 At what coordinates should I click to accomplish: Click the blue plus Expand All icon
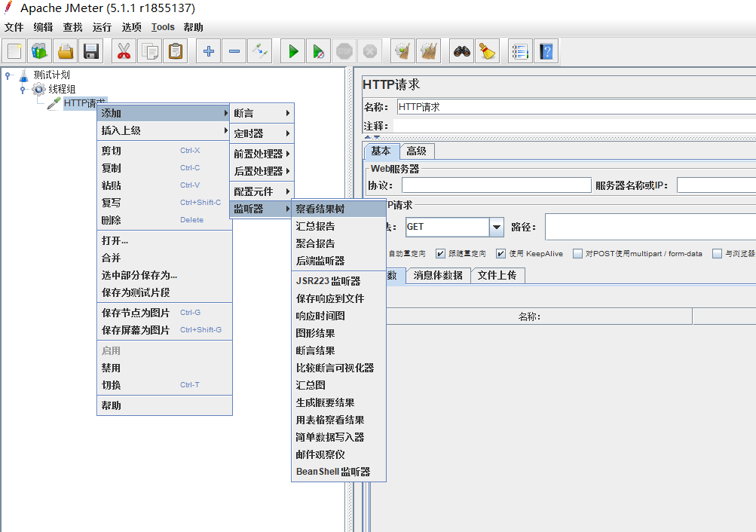click(x=209, y=51)
